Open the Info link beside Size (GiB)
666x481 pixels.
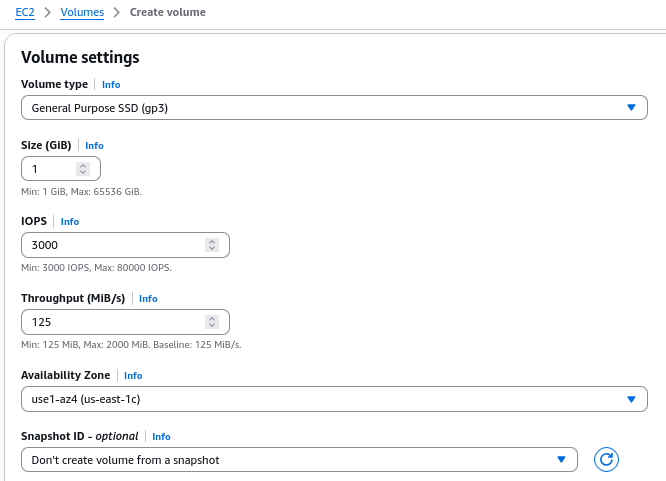click(x=94, y=146)
